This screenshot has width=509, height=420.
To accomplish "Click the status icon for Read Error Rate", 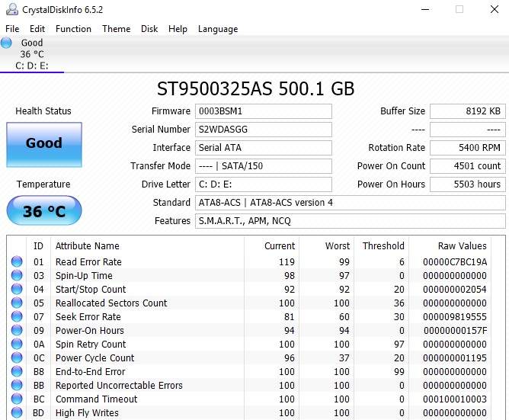I will point(17,262).
